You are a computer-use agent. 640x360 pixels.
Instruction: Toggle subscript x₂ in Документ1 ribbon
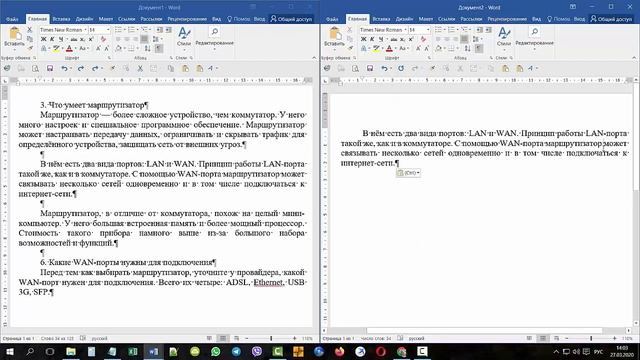82,39
